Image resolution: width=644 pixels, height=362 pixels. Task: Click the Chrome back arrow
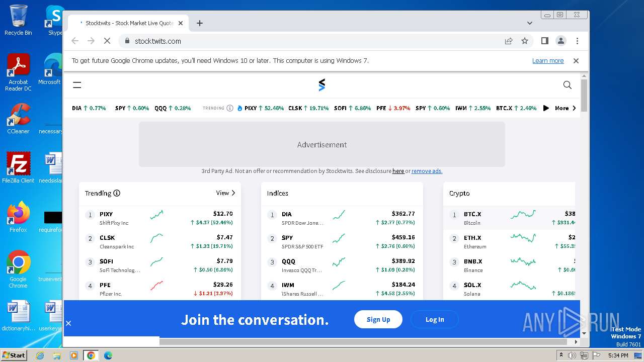pyautogui.click(x=75, y=41)
